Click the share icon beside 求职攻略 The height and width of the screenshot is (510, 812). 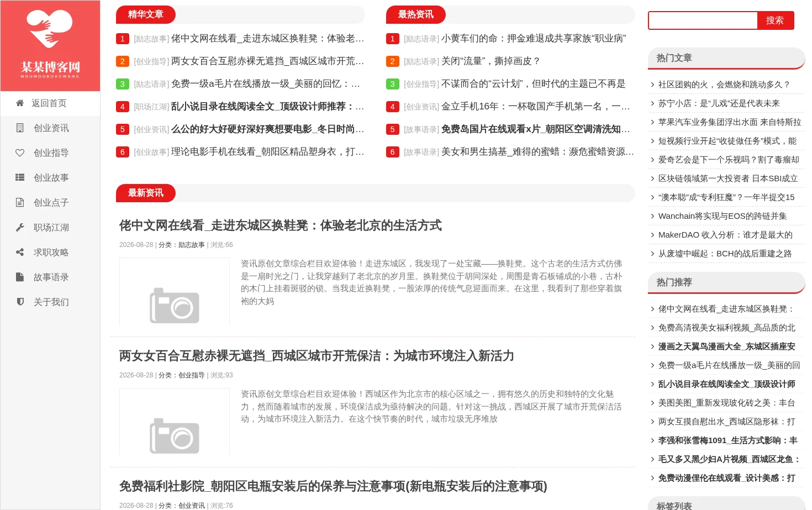[20, 253]
